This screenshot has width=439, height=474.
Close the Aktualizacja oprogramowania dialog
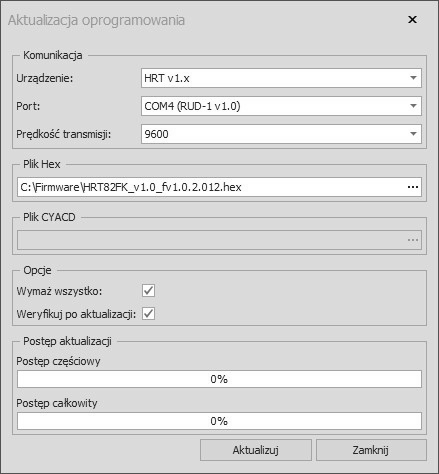(x=412, y=20)
